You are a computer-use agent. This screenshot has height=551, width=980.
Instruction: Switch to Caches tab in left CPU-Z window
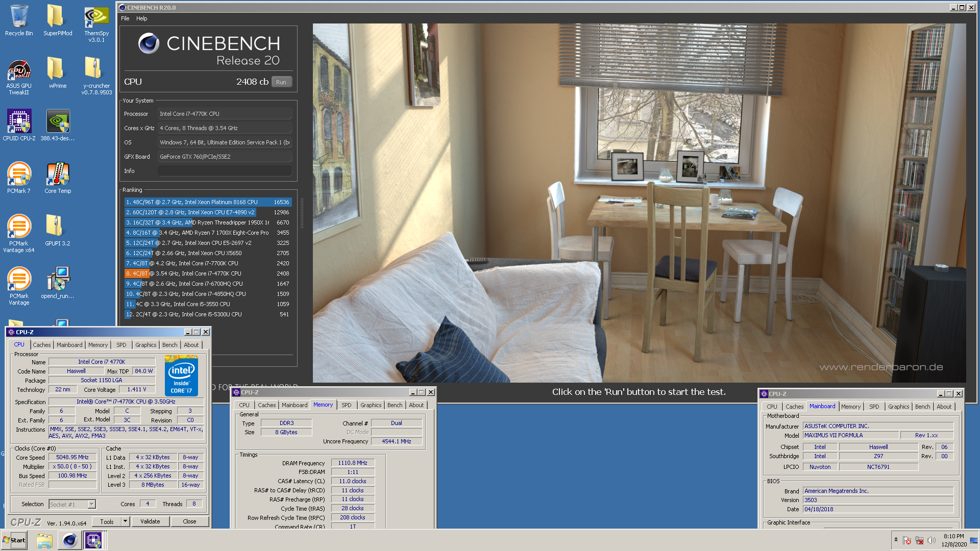point(42,345)
